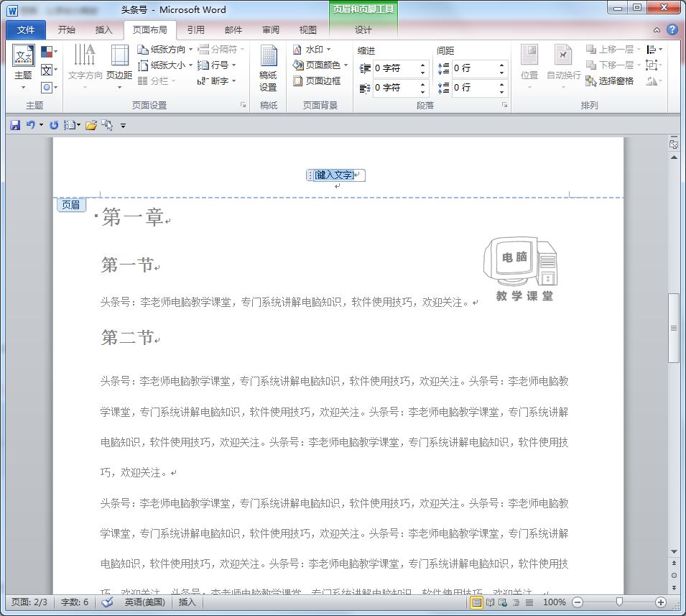Switch to the Mailings (邮件) tab
The height and width of the screenshot is (616, 686).
[233, 29]
